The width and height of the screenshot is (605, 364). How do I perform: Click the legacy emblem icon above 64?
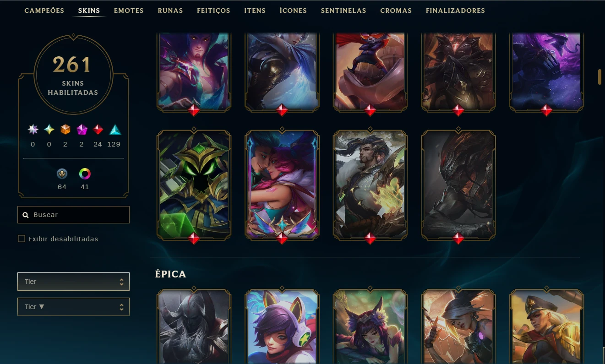pos(62,174)
